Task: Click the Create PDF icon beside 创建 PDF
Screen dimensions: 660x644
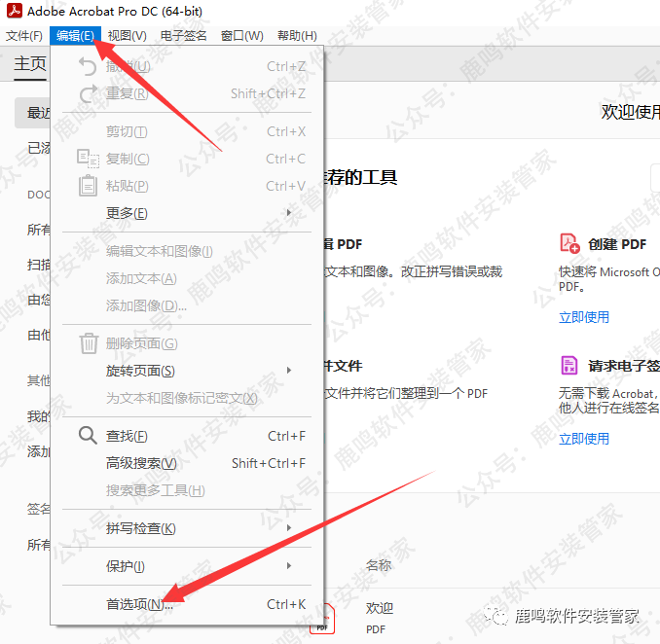Action: click(x=569, y=243)
